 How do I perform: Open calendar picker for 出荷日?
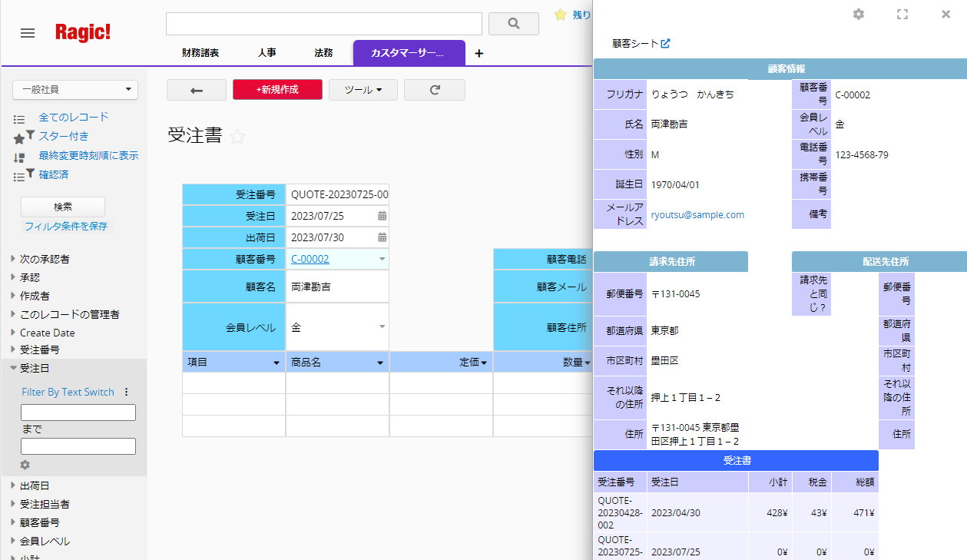382,238
